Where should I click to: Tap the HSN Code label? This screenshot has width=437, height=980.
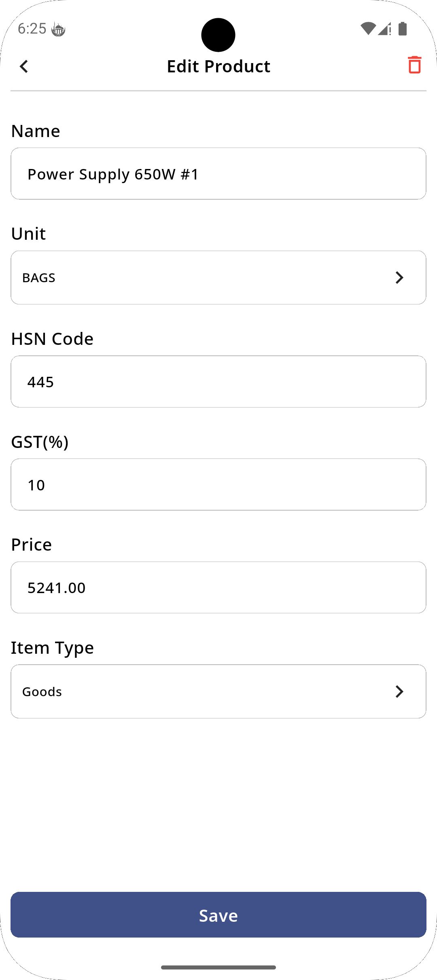52,339
